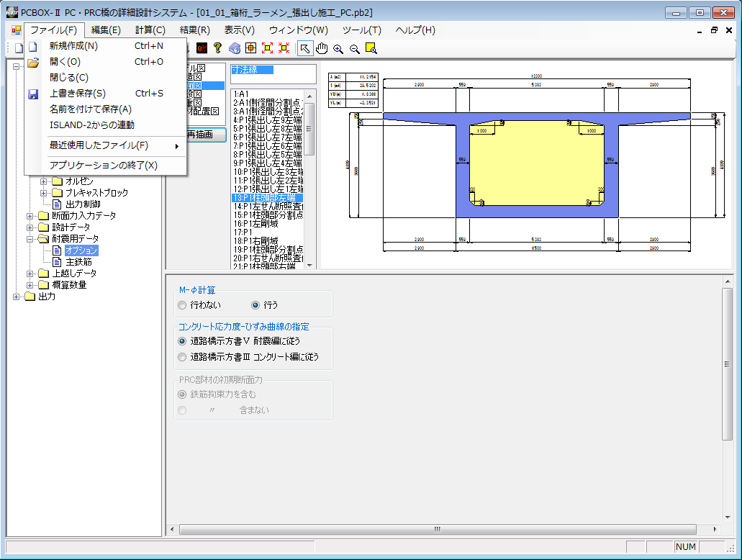
Task: Expand the 断面力入力データ tree folder
Action: (x=30, y=216)
